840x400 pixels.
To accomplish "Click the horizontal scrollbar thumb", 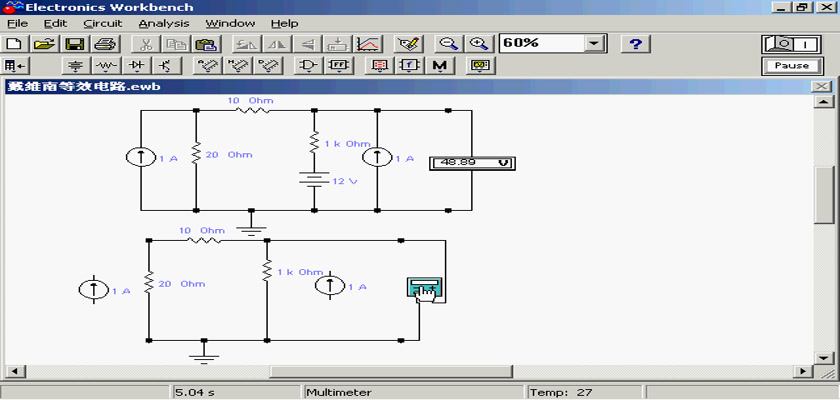I will point(391,371).
